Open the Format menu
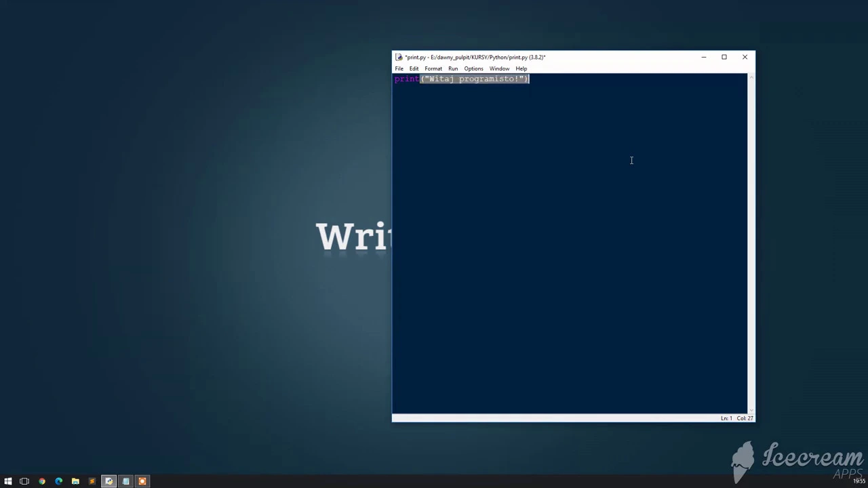868x488 pixels. point(433,68)
